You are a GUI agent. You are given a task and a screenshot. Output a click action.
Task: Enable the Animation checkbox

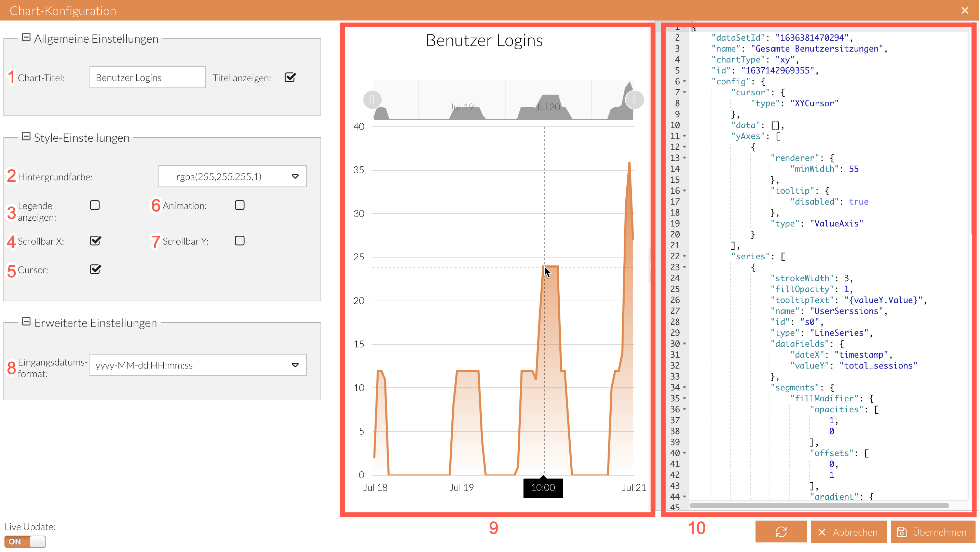pyautogui.click(x=240, y=205)
